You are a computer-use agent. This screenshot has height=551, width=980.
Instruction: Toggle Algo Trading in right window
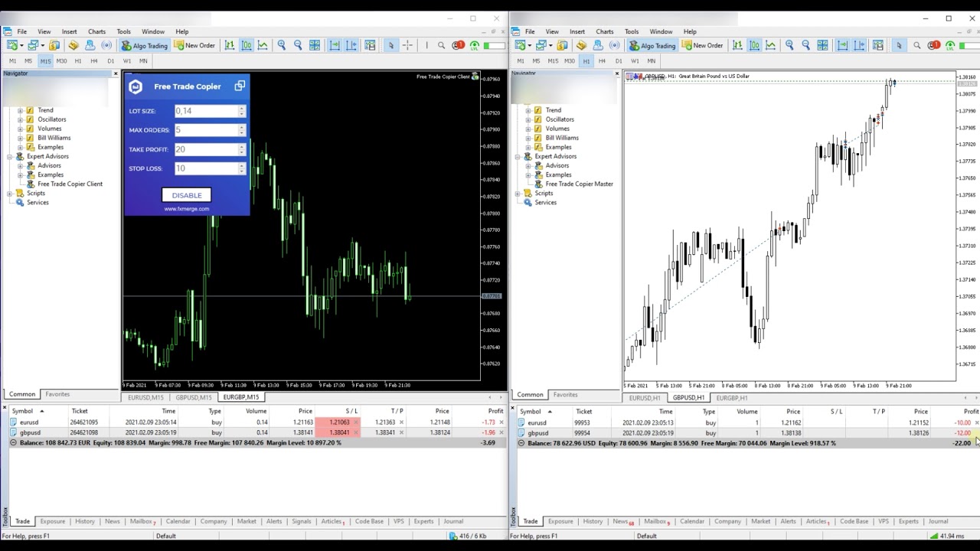(652, 45)
